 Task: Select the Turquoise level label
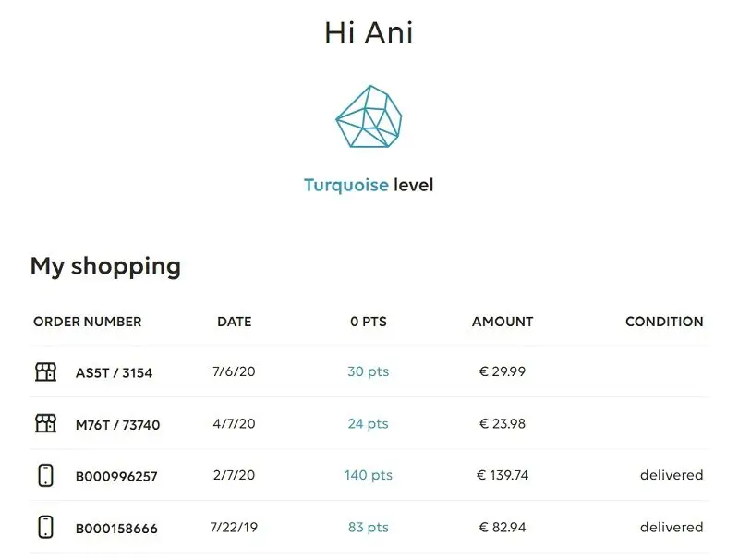[369, 185]
